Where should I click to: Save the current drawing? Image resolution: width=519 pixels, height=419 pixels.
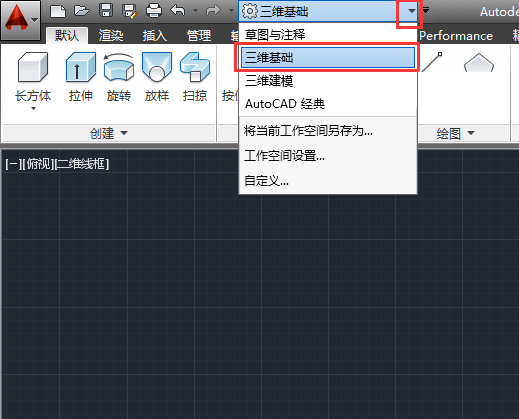click(106, 11)
